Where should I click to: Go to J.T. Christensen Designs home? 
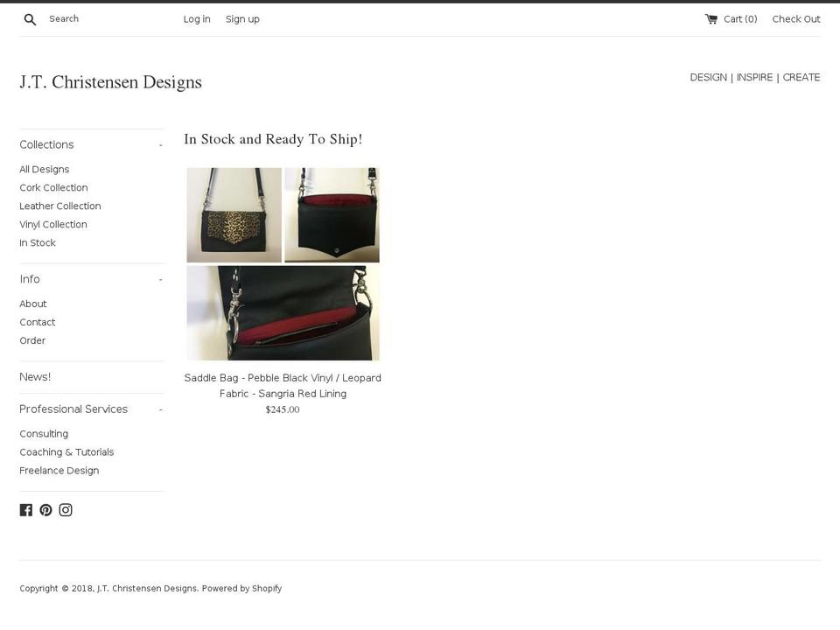point(111,82)
